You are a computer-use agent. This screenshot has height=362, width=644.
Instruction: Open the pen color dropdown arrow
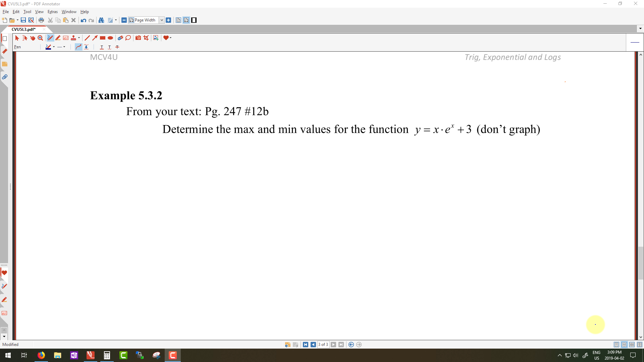click(x=54, y=47)
